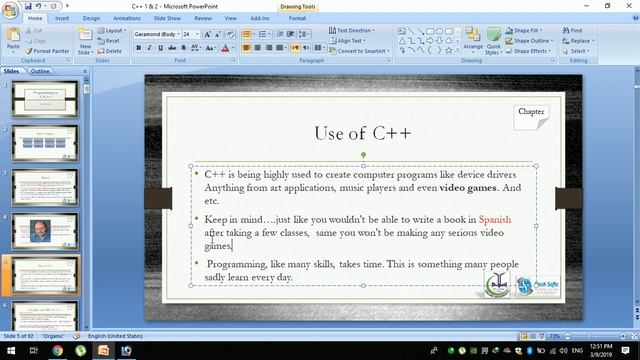Image resolution: width=640 pixels, height=360 pixels.
Task: Select the rectangle shape in gallery
Action: (x=430, y=31)
